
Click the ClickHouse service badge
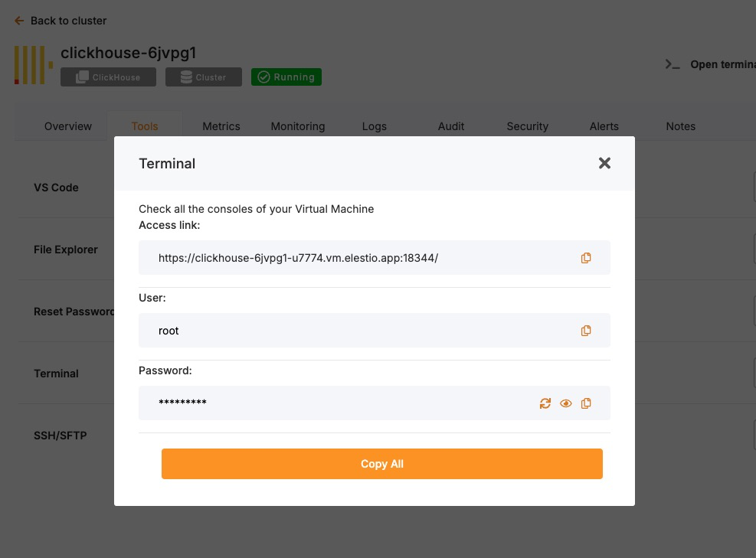click(x=108, y=77)
